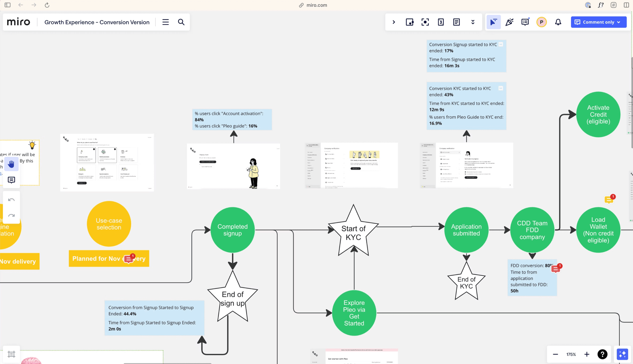
Task: Select the comment tool in left toolbar
Action: pyautogui.click(x=11, y=180)
